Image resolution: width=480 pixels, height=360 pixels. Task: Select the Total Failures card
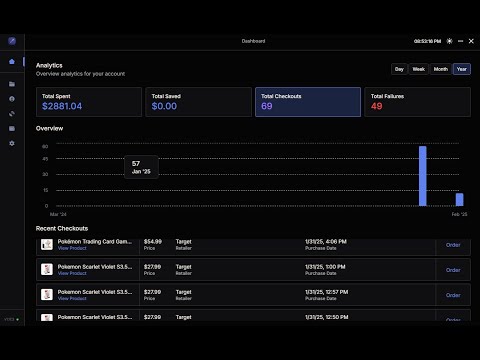coord(418,102)
